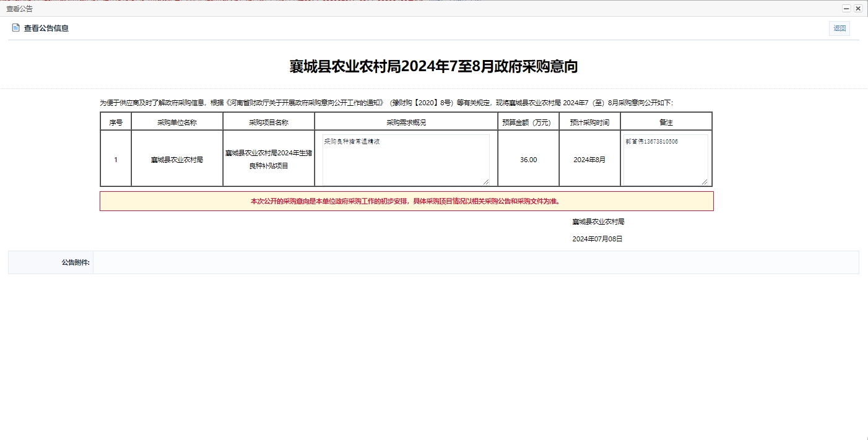Click the 序号 column header
The width and height of the screenshot is (868, 440).
pos(116,123)
